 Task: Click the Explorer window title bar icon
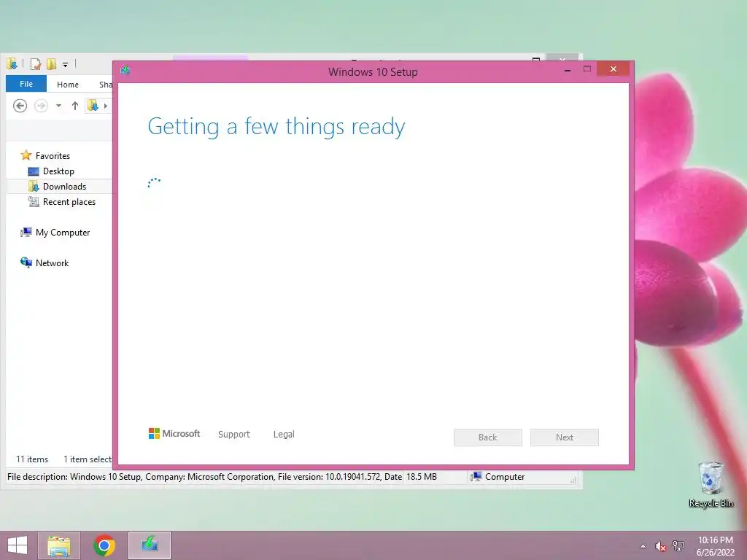point(12,63)
